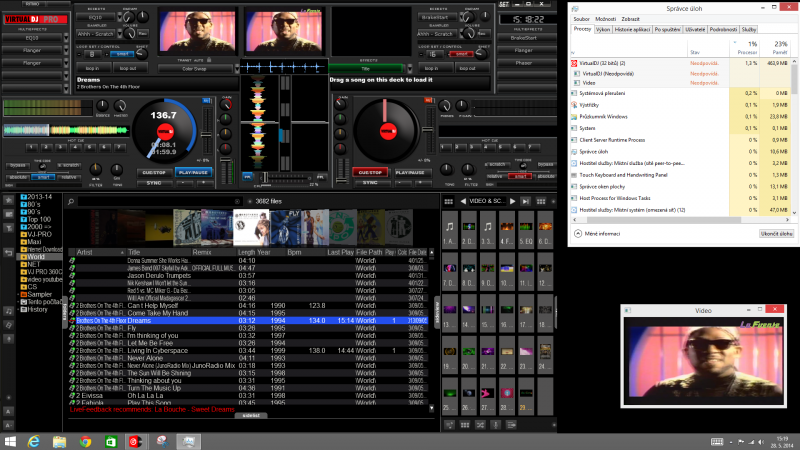Viewport: 800px width, 450px height.
Task: Open the Zobrazit menu in task manager
Action: (x=631, y=19)
